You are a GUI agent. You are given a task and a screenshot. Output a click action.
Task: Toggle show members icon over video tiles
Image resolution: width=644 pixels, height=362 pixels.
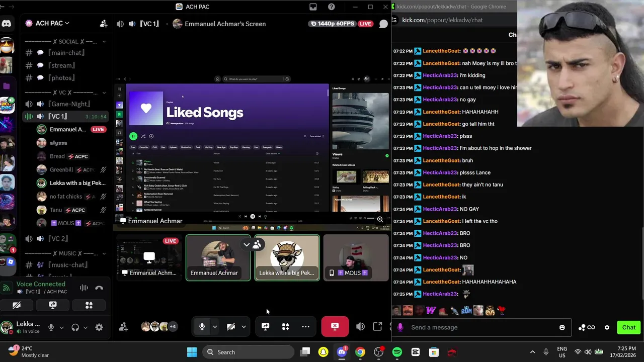(x=257, y=245)
